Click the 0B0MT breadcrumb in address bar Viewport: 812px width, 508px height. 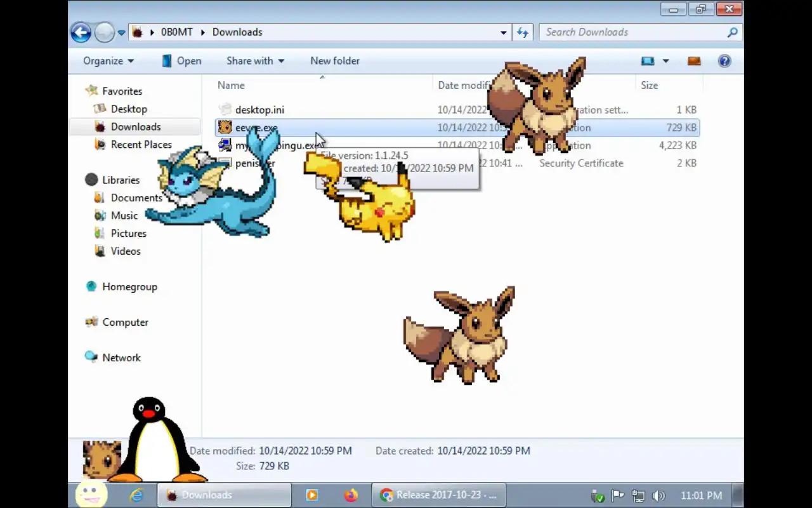click(x=176, y=32)
